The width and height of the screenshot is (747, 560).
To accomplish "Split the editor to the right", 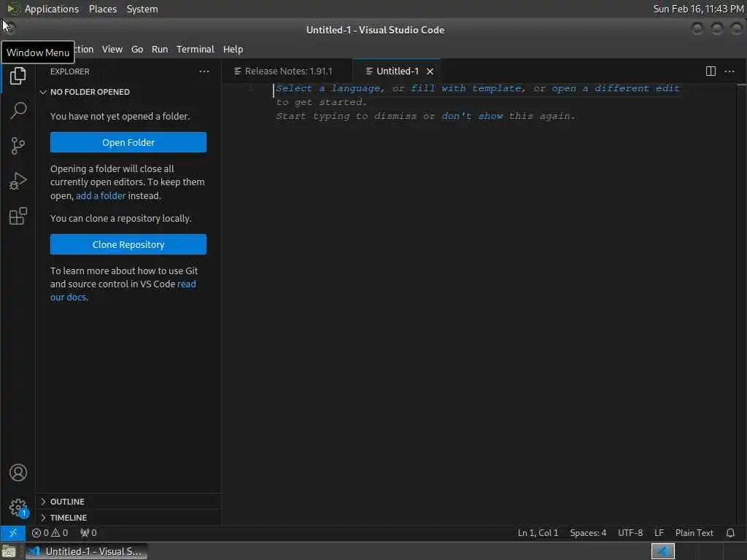I will [711, 71].
